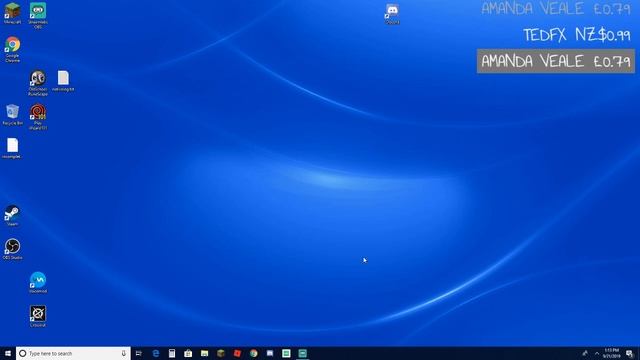Select the Recycle Bin desktop icon
The width and height of the screenshot is (640, 360).
point(12,114)
